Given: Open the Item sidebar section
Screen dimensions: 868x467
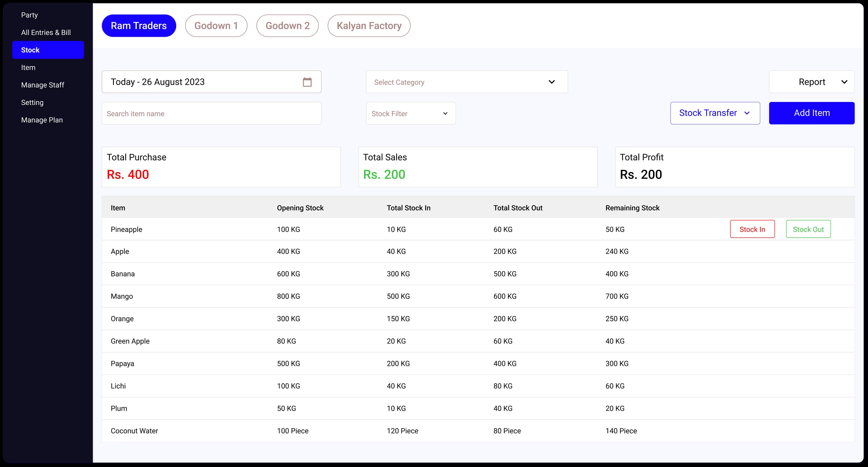Looking at the screenshot, I should (28, 67).
